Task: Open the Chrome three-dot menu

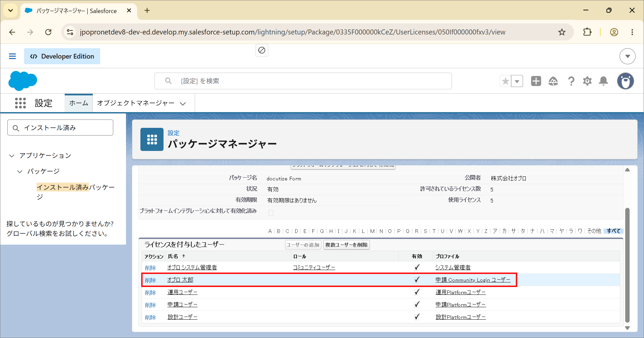Action: [x=632, y=32]
